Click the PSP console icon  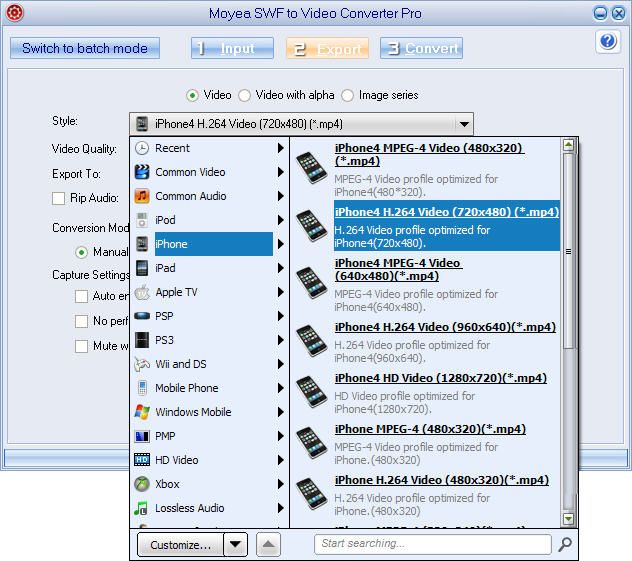pyautogui.click(x=142, y=316)
